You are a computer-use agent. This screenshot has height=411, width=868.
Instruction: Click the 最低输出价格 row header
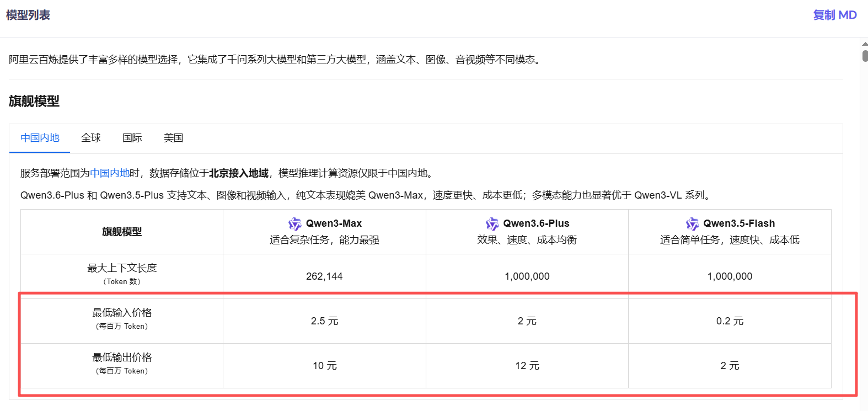[x=122, y=358]
